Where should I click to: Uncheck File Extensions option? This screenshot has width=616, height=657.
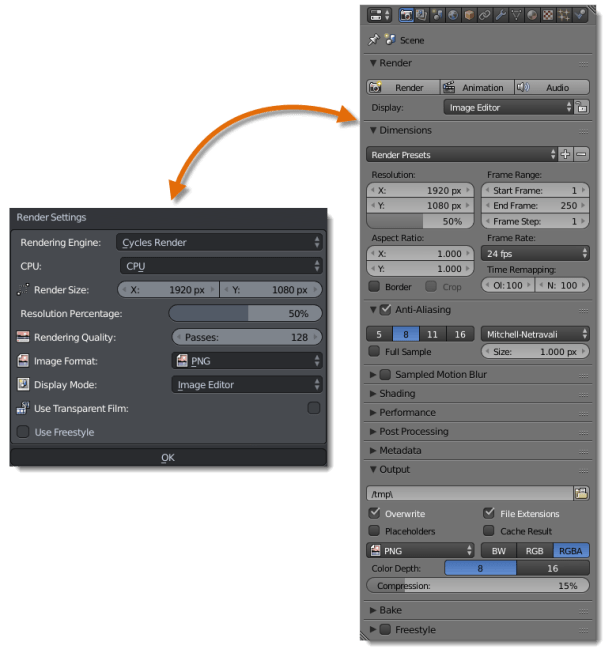489,513
